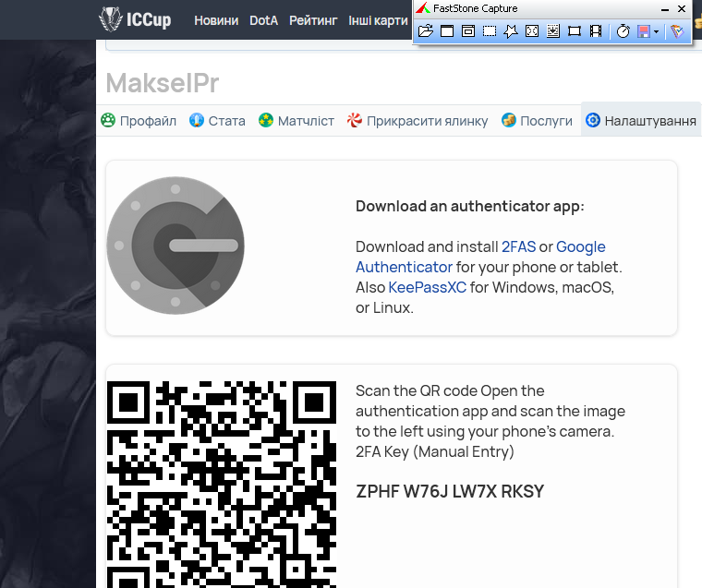
Task: Minimize the FastStone Capture toolbar
Action: pos(665,9)
